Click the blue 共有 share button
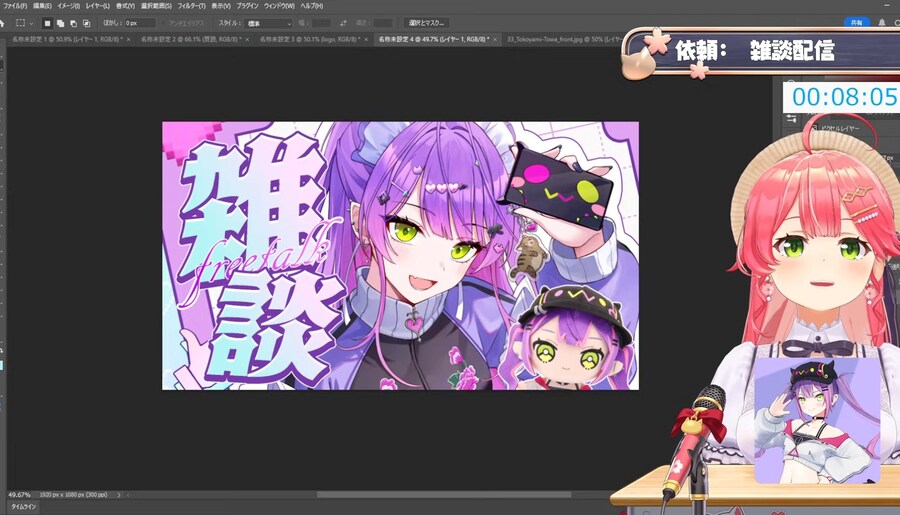900x515 pixels. pos(856,22)
